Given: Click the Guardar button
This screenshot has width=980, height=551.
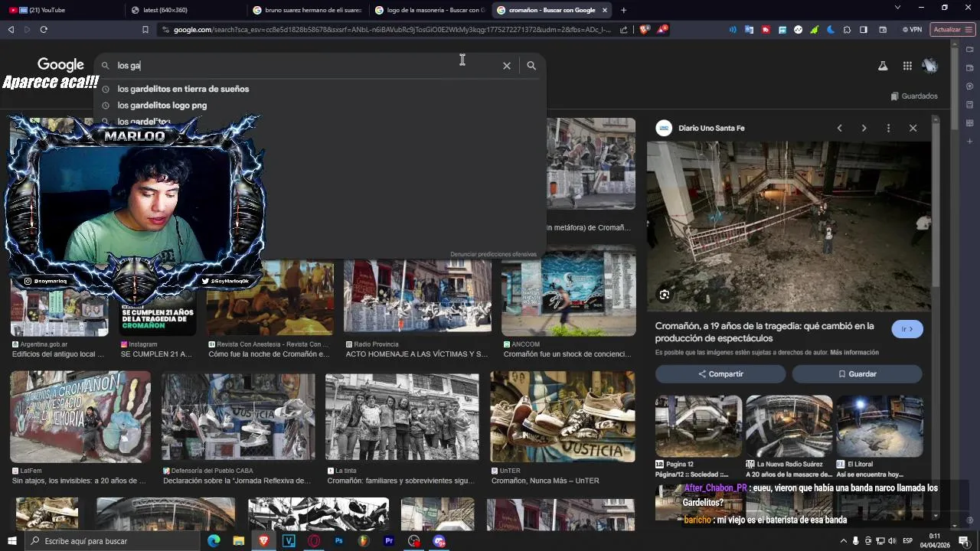Looking at the screenshot, I should pyautogui.click(x=857, y=374).
